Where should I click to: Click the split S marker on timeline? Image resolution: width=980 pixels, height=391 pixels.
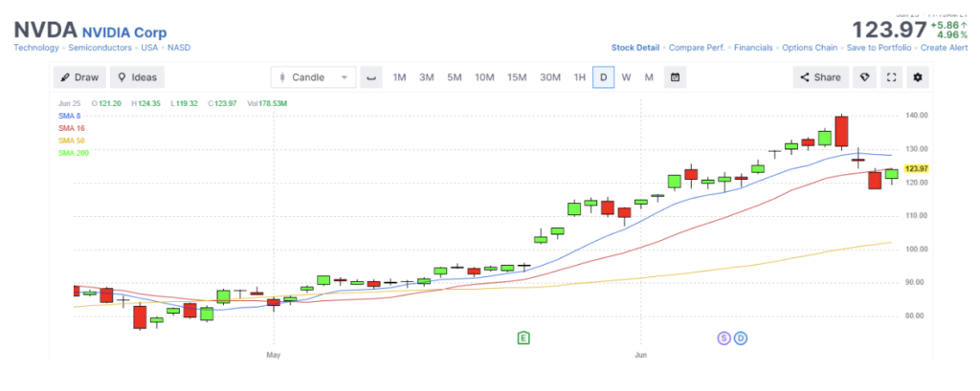coord(724,337)
